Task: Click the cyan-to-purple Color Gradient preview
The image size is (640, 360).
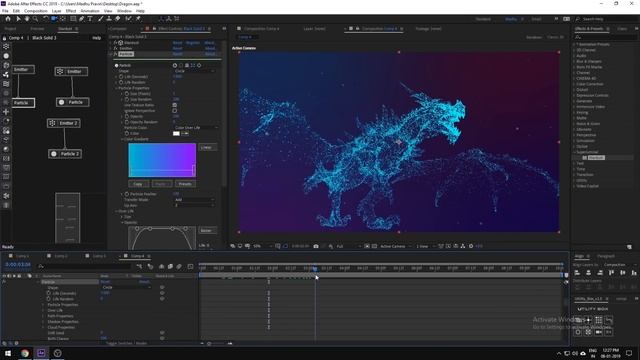Action: click(162, 160)
